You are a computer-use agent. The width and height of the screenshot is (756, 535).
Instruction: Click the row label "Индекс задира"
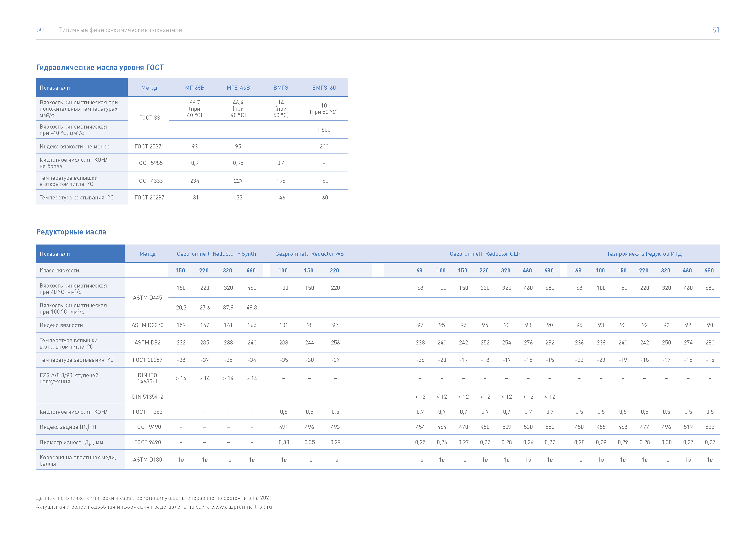(x=68, y=427)
